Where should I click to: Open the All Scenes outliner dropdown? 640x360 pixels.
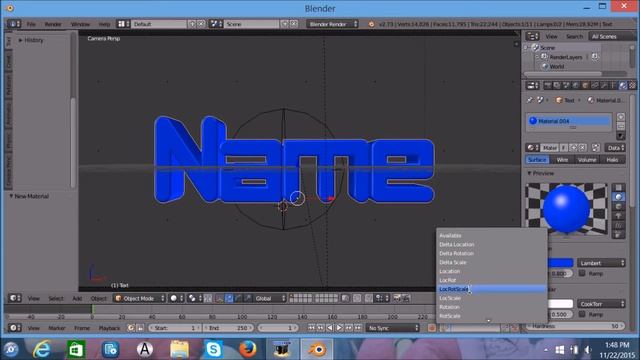(612, 36)
